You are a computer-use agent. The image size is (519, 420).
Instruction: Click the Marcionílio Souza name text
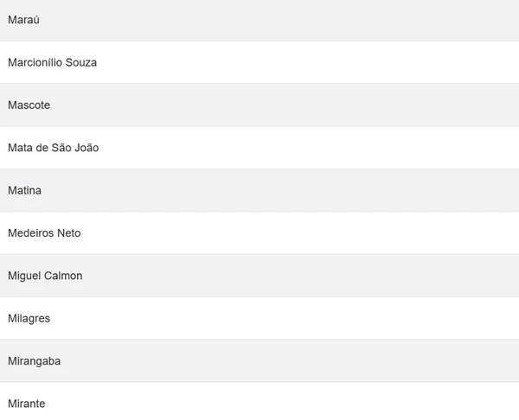coord(52,62)
